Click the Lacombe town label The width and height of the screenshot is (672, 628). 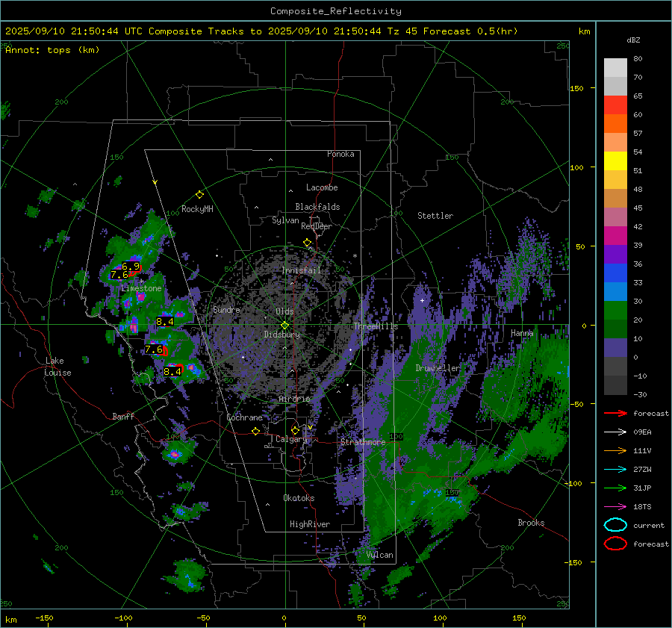pyautogui.click(x=322, y=187)
